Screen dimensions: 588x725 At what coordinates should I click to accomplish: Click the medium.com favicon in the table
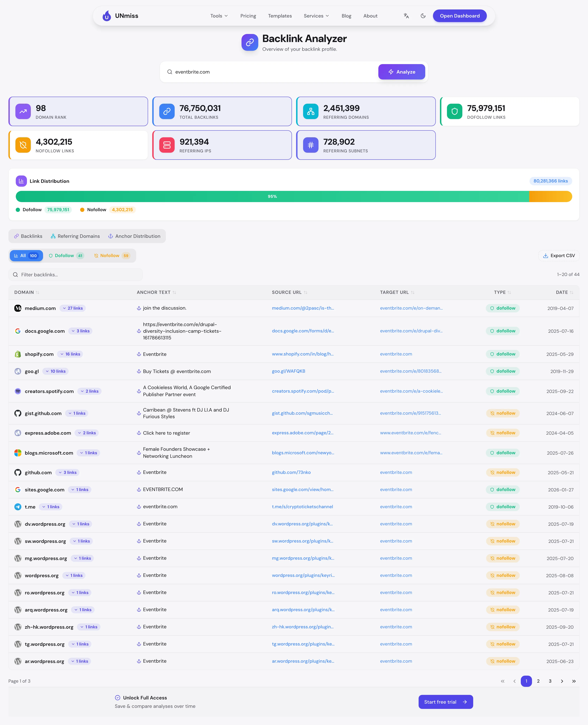(x=18, y=308)
